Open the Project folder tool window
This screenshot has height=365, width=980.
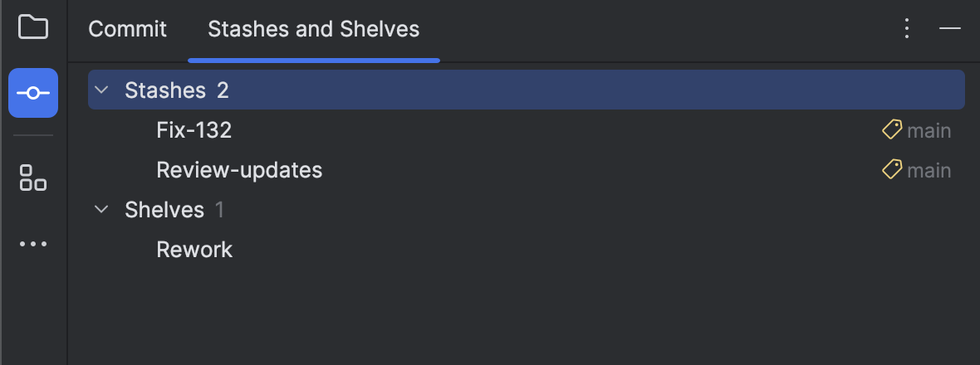coord(33,27)
